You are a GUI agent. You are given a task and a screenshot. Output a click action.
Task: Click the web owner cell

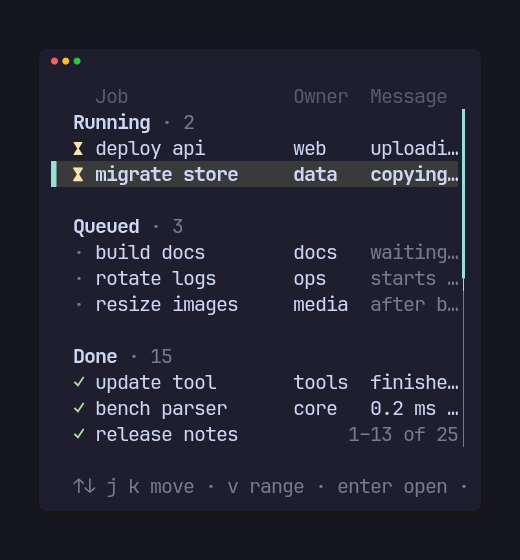pos(310,149)
